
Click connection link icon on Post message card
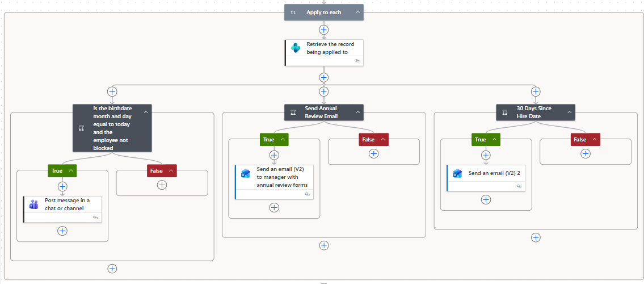95,217
